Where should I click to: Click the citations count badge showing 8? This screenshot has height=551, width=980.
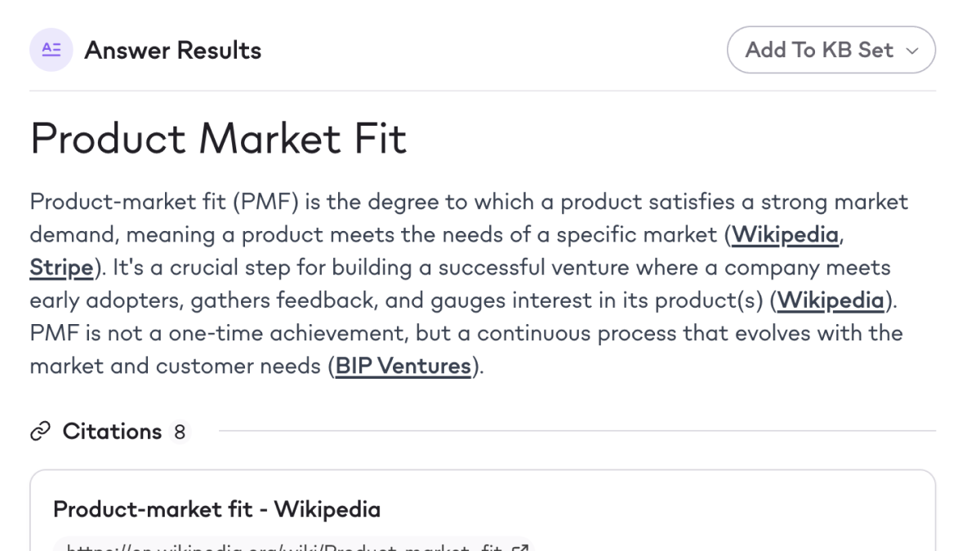pos(180,432)
